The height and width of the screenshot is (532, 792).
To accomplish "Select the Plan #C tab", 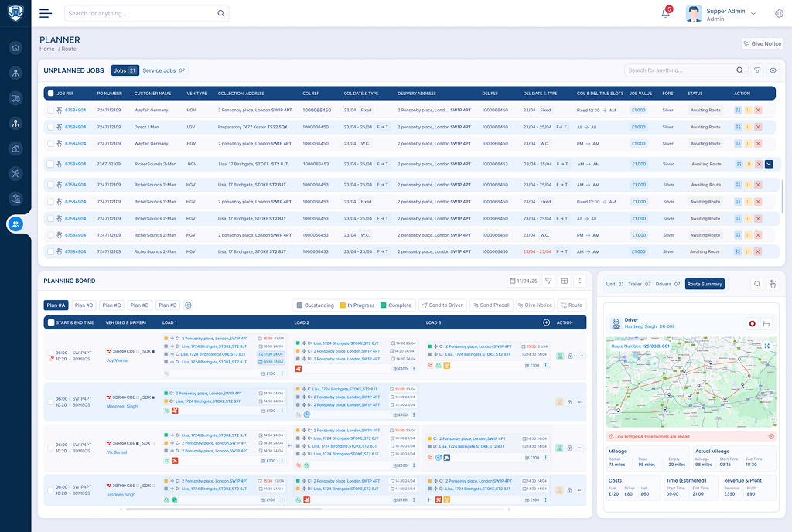I will point(111,305).
